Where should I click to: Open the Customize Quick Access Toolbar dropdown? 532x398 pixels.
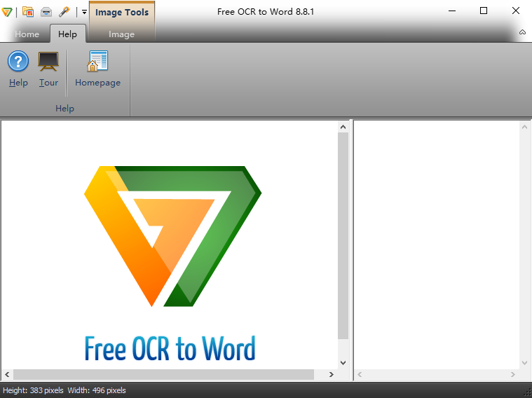[84, 12]
